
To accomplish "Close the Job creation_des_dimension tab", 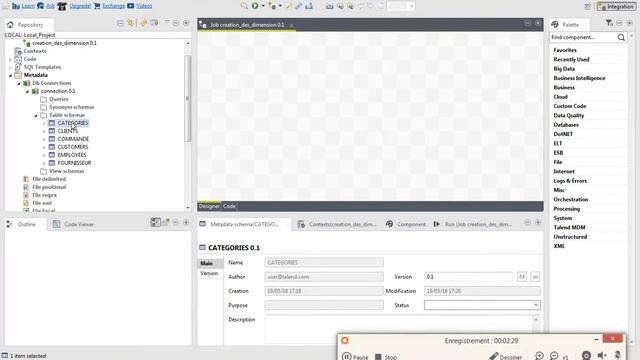I will click(x=291, y=25).
